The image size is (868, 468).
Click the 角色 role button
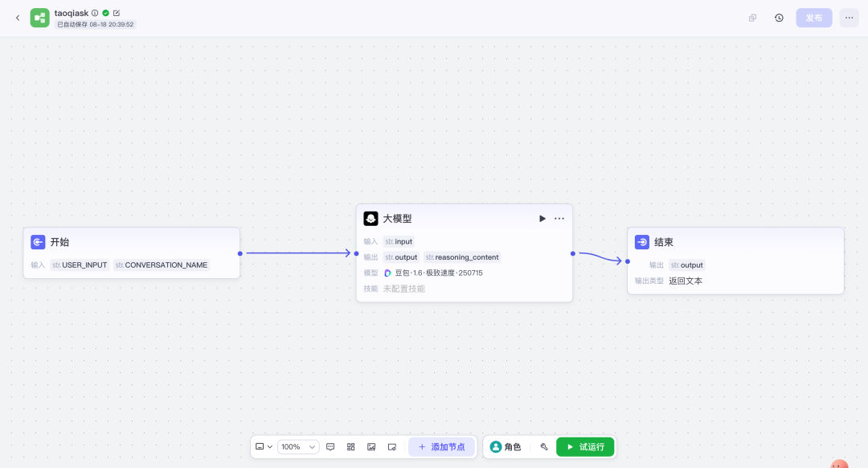point(506,446)
